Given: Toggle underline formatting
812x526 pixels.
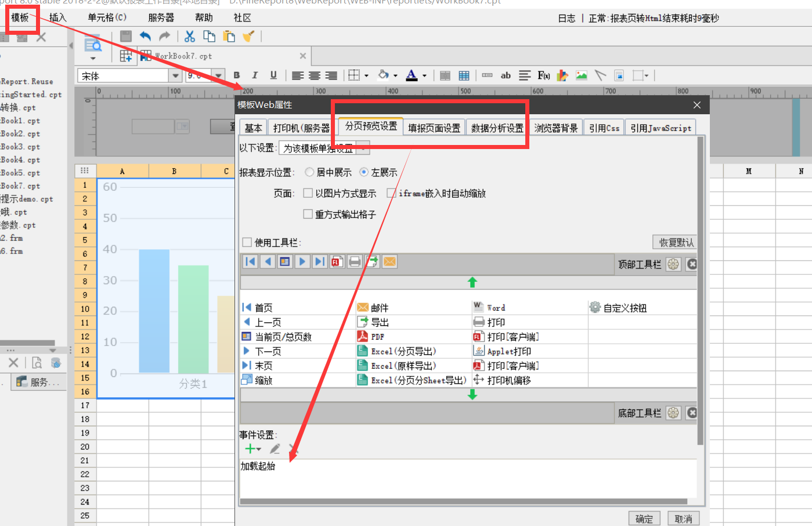Looking at the screenshot, I should click(x=273, y=75).
